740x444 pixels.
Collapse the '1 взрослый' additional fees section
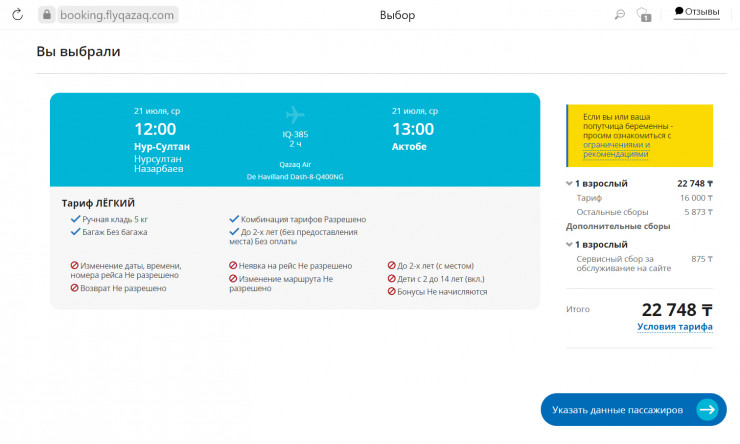click(569, 244)
